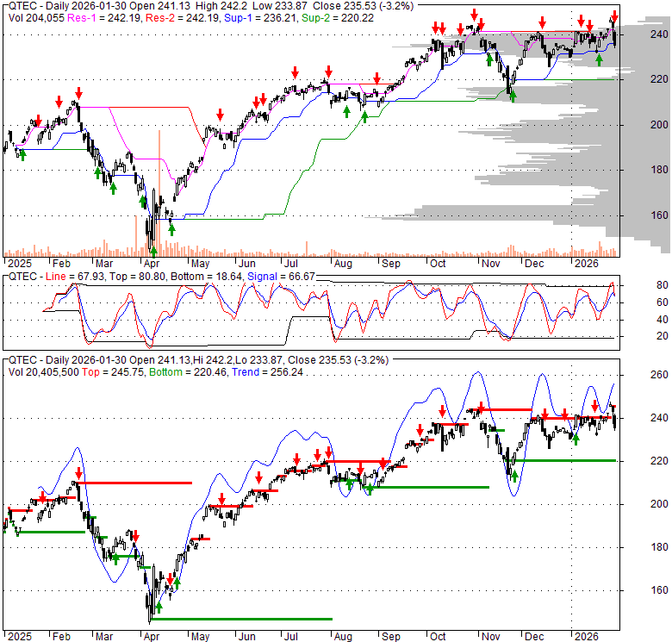
Task: Click the "Jul" month label under the top chart
Action: click(x=290, y=264)
